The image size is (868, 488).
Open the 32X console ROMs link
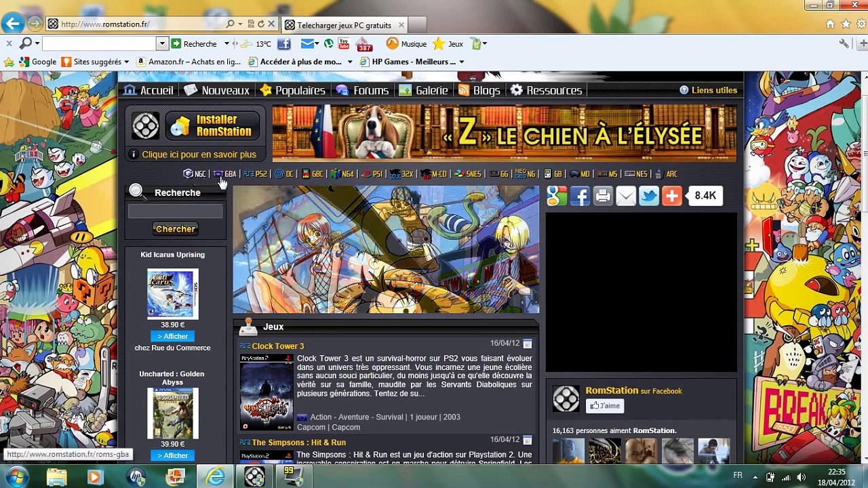tap(402, 174)
